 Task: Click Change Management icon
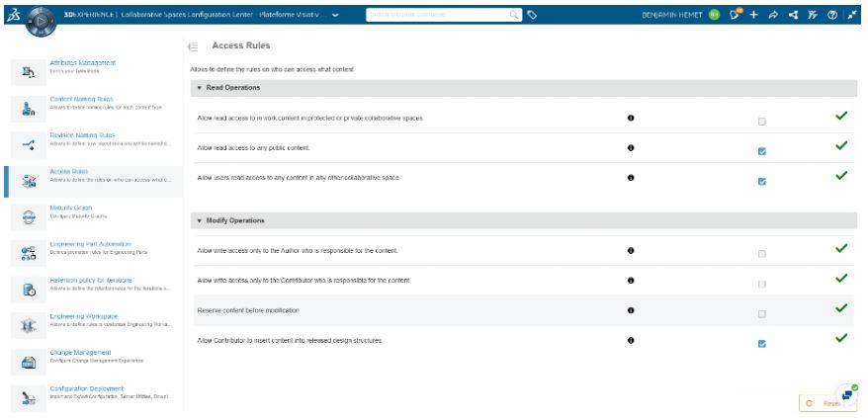tap(29, 362)
